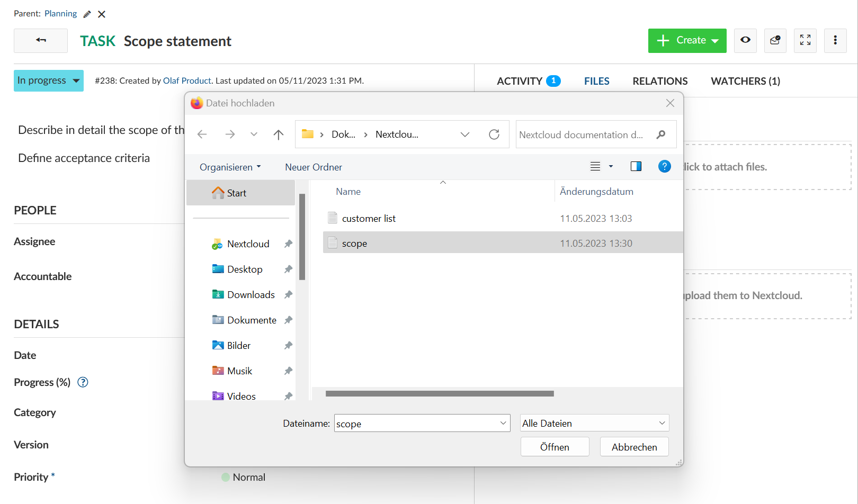Click the Öffnen button

pos(555,447)
